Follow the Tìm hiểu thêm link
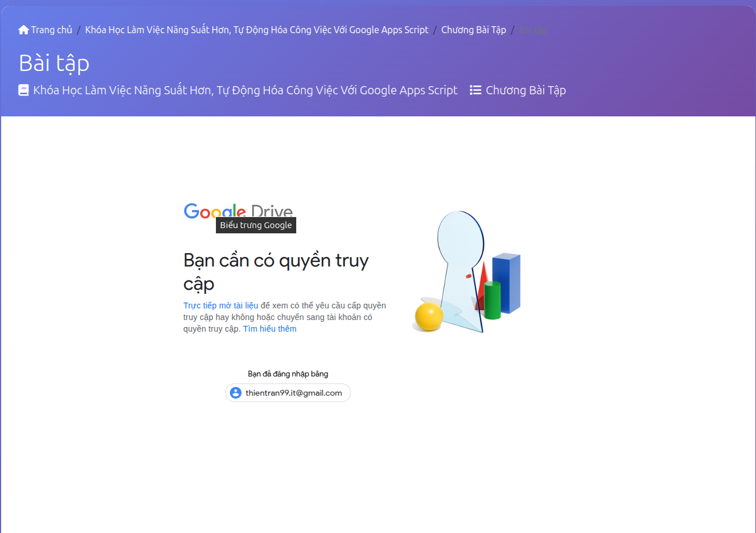The width and height of the screenshot is (756, 533). point(269,329)
